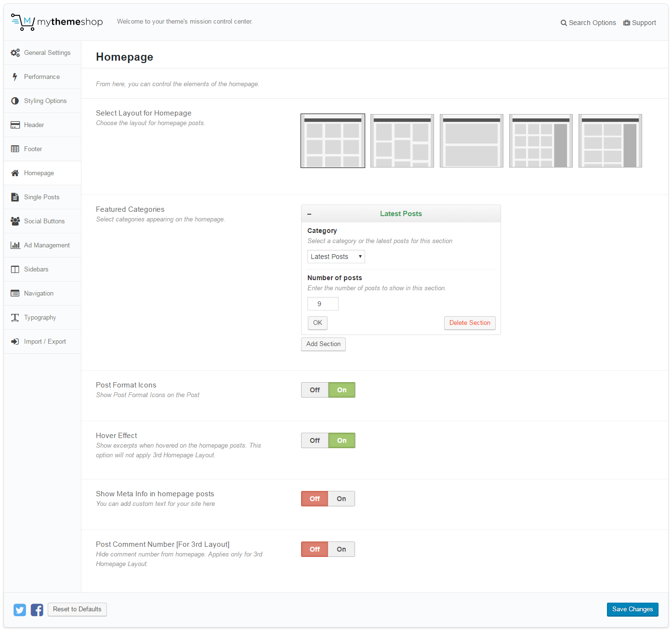Click the Typography text icon

tap(15, 318)
